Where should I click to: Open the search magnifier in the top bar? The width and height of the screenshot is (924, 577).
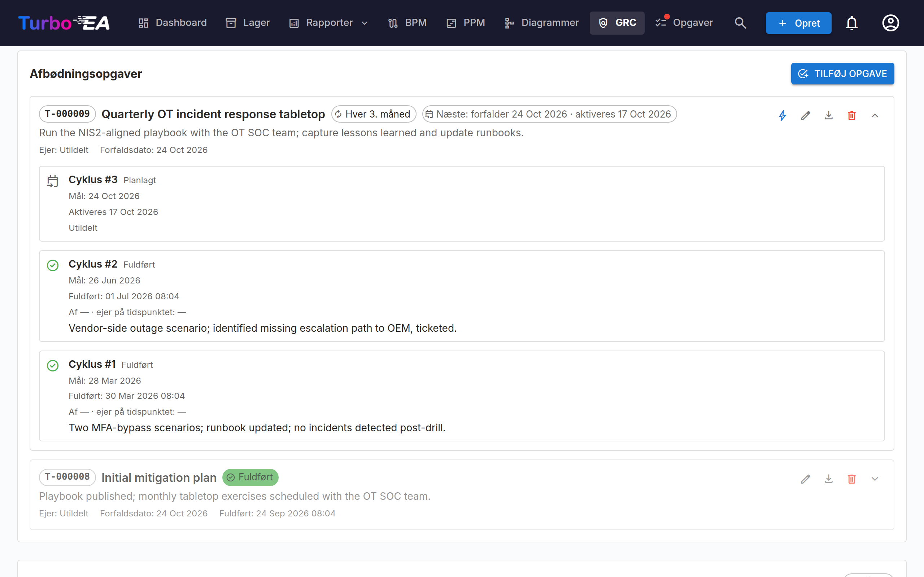click(x=740, y=23)
